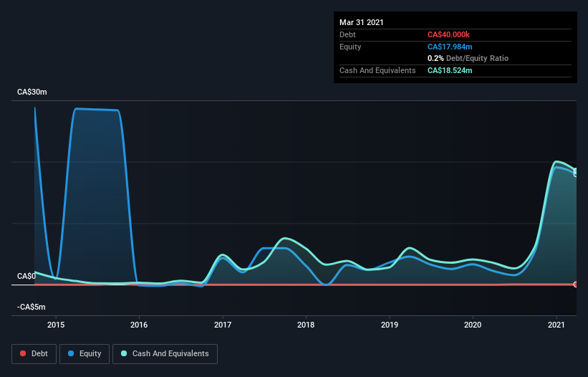Click the CA$18.524m cash value
This screenshot has width=588, height=377.
coord(450,70)
